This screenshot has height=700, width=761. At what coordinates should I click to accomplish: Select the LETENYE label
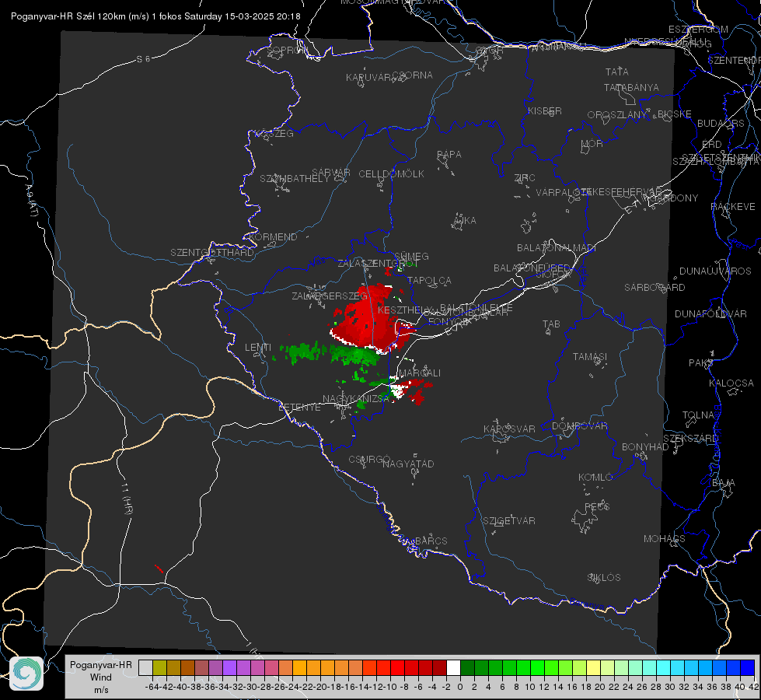coord(299,408)
